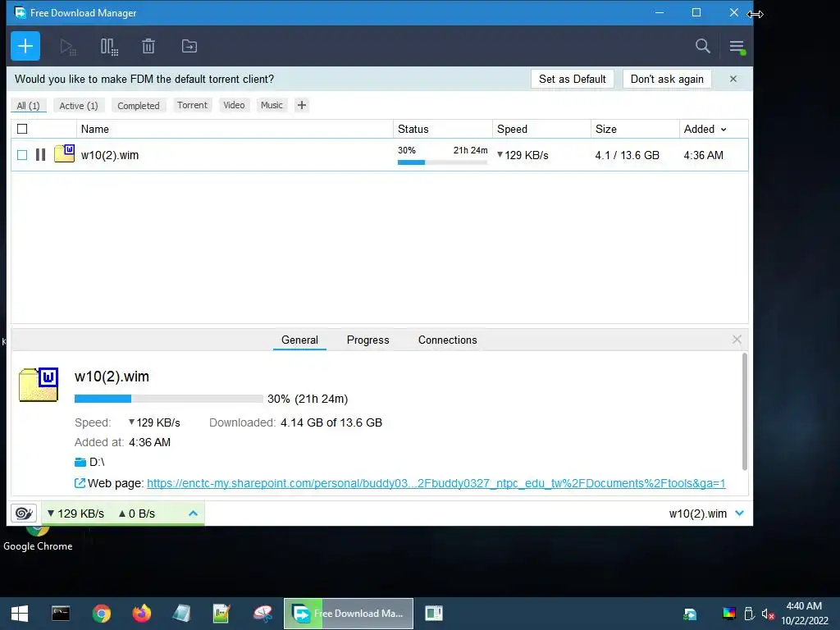Select w10(2).wim name in download list
Viewport: 840px width, 630px height.
pyautogui.click(x=110, y=155)
